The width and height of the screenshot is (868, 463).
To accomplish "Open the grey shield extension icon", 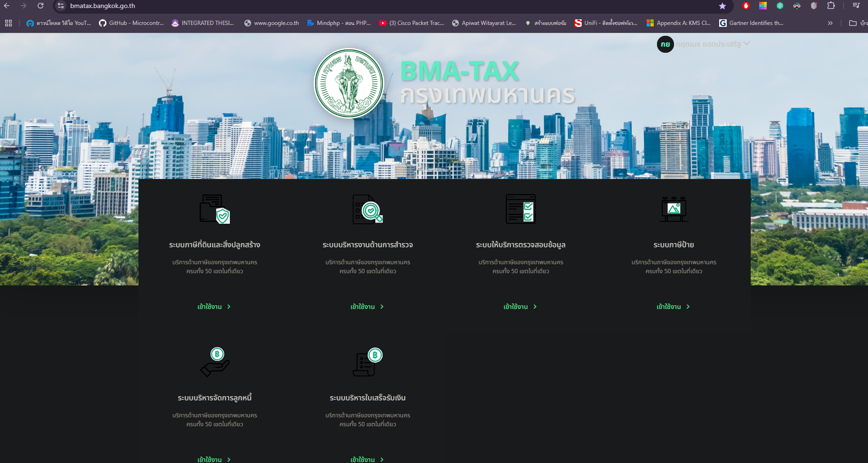I will pos(814,6).
